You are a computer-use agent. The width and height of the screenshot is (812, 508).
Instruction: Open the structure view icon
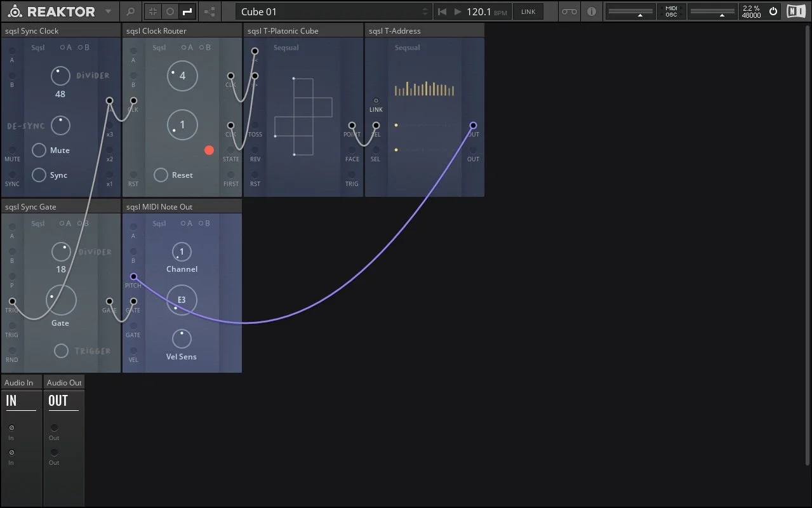coord(210,11)
